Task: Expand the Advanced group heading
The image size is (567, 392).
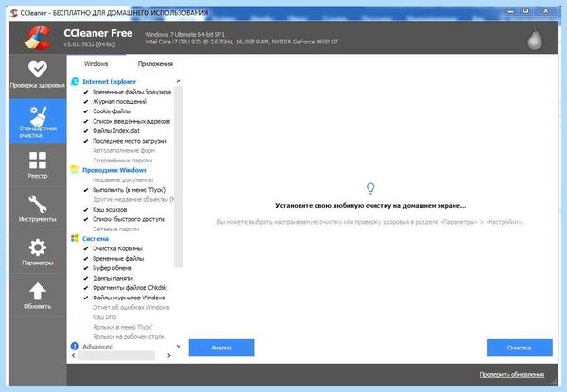Action: 97,346
